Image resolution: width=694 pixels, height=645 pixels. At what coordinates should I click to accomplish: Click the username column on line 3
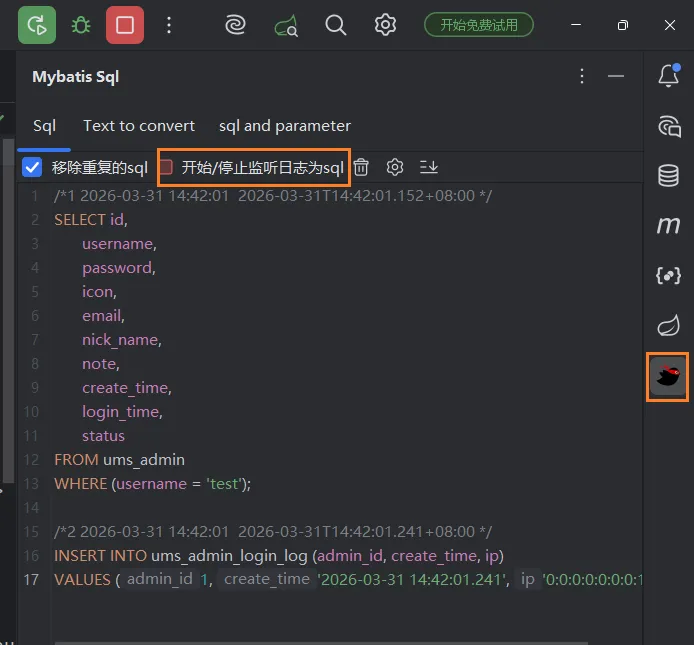pos(117,244)
